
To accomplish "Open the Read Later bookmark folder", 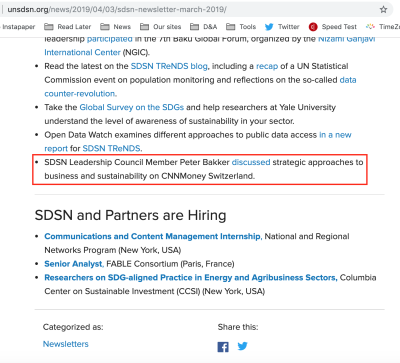I will (68, 27).
